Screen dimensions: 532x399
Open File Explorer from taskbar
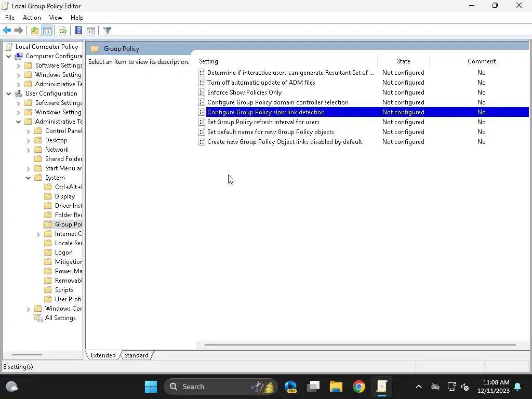point(336,387)
